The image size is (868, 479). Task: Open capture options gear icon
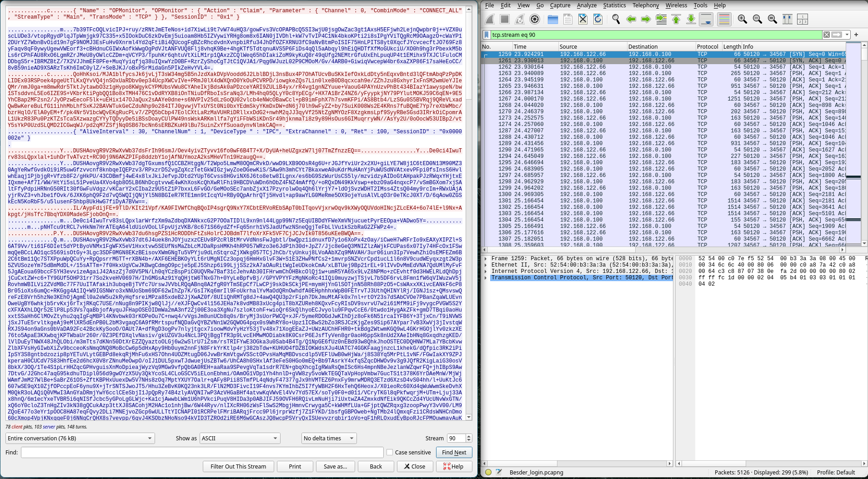point(535,19)
